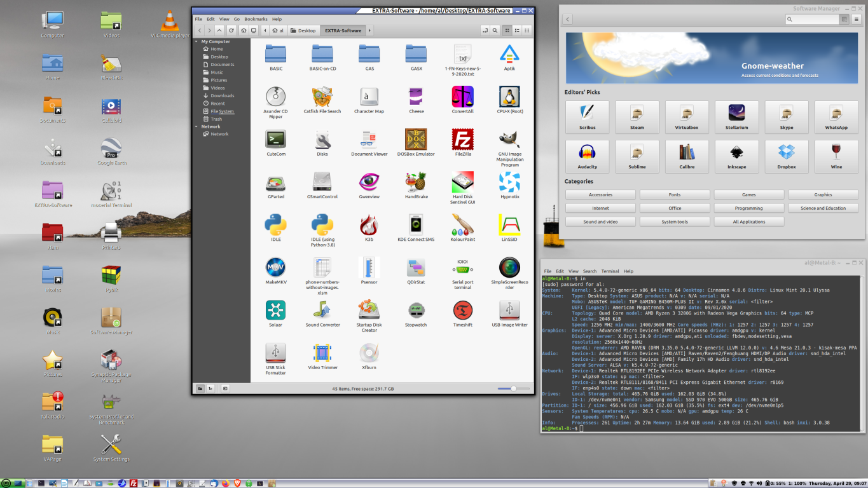Open the Inkscape pick in Software Manager
868x488 pixels.
(x=736, y=156)
